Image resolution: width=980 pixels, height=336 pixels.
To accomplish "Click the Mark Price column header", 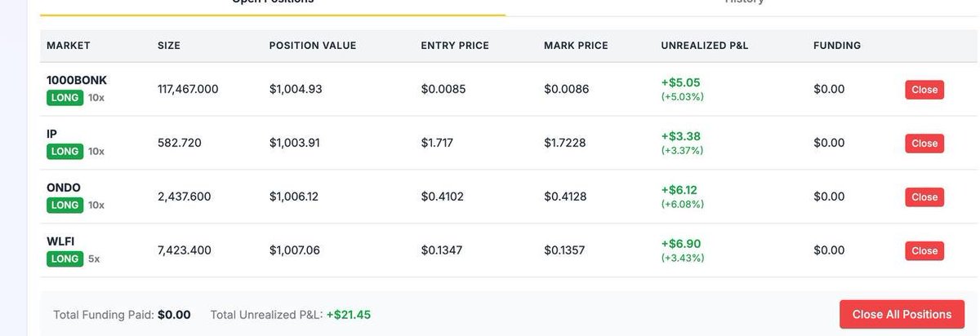I will coord(576,46).
